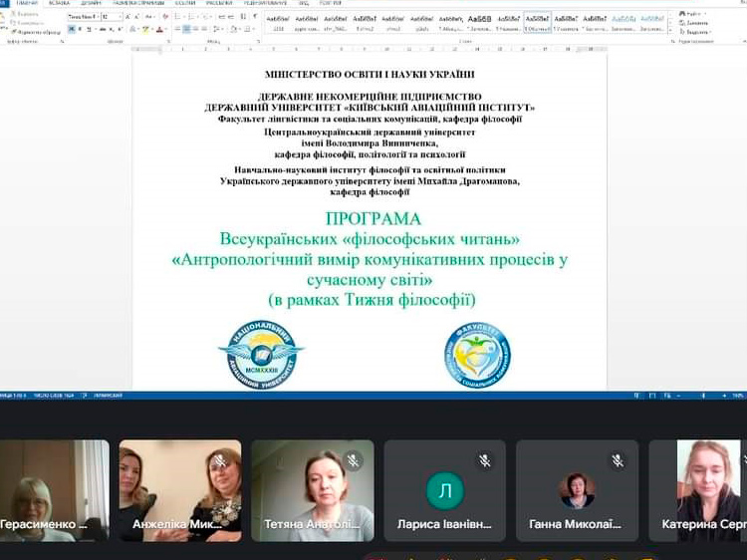Open the Дизайн ribbon tab

pyautogui.click(x=91, y=3)
